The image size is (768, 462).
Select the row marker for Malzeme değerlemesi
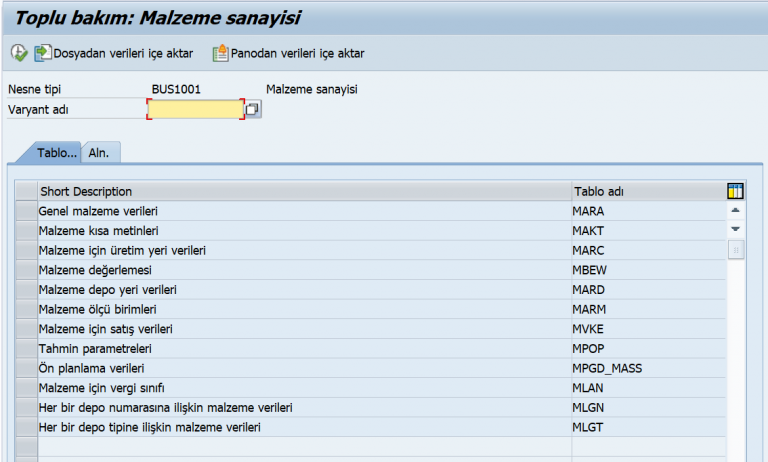[26, 270]
